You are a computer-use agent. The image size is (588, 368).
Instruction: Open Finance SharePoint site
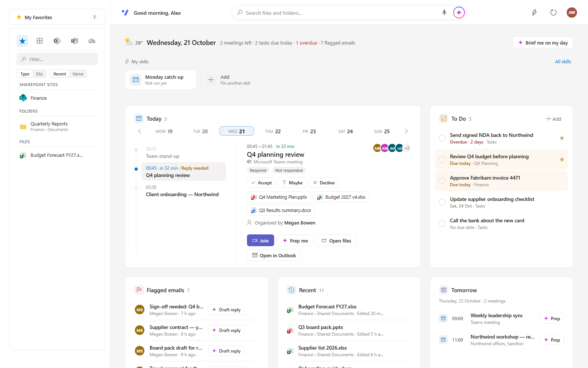(57, 98)
